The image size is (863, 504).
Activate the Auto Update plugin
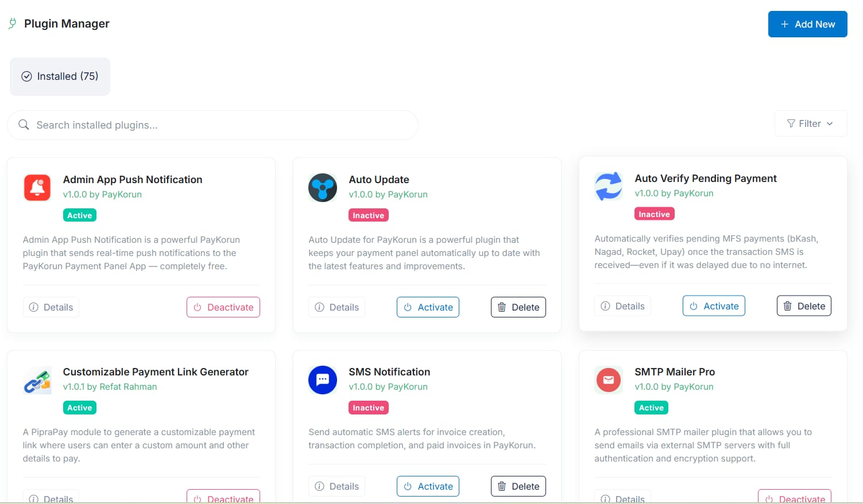(428, 307)
